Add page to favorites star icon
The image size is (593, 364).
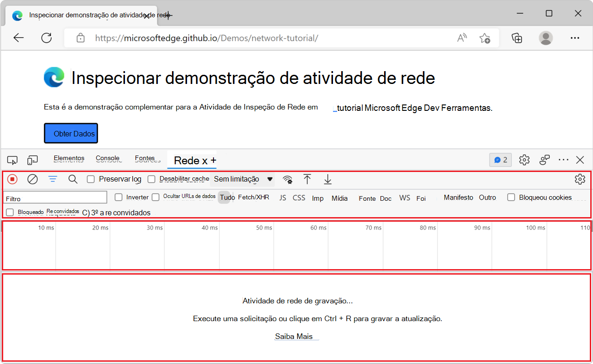click(485, 38)
